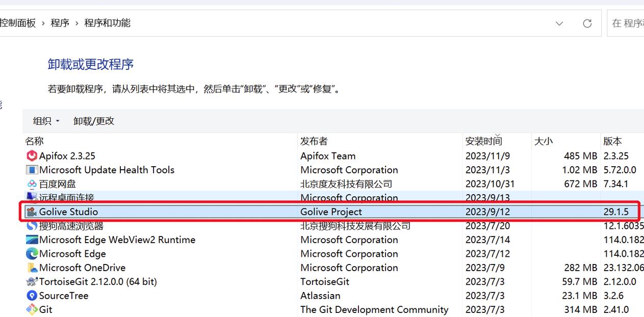The width and height of the screenshot is (644, 317).
Task: Open the address bar history dropdown
Action: click(x=559, y=23)
